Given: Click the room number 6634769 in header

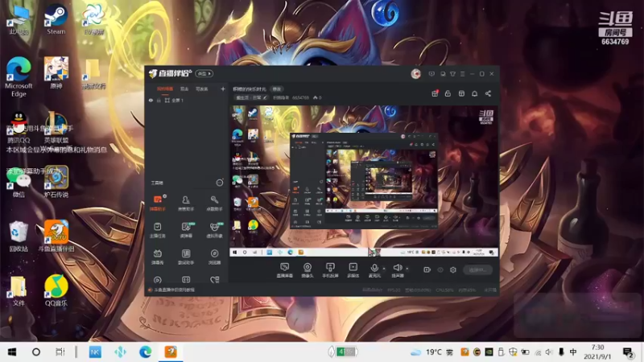Looking at the screenshot, I should point(300,97).
